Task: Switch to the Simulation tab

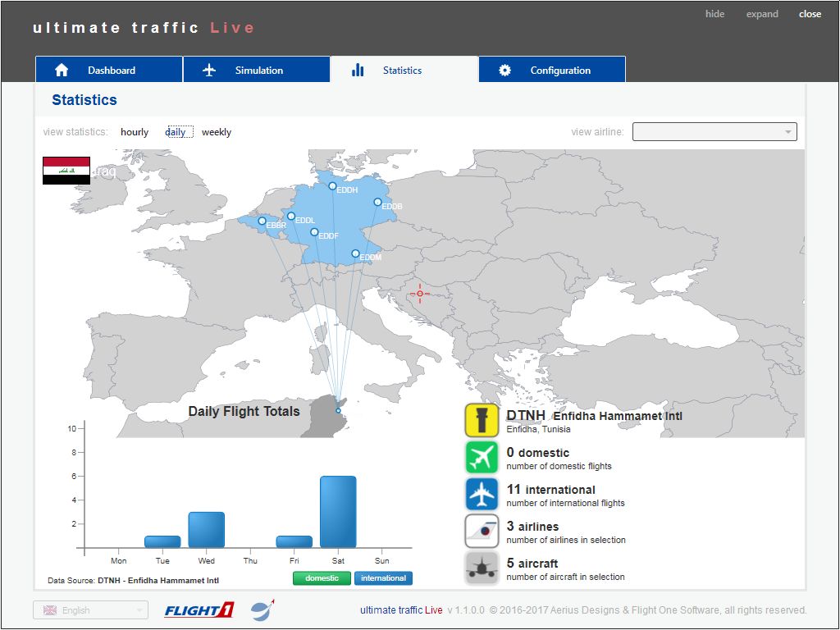Action: point(256,70)
